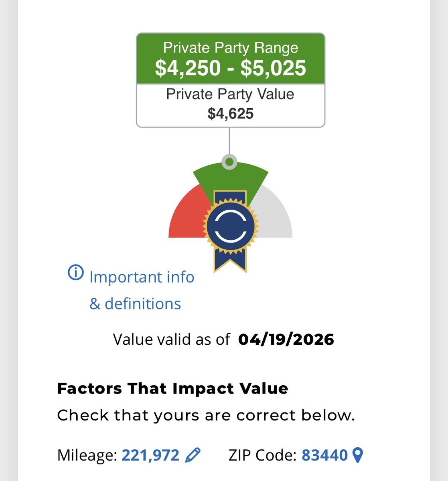Click the 'Check that yours are correct' text
448x481 pixels.
pyautogui.click(x=206, y=415)
